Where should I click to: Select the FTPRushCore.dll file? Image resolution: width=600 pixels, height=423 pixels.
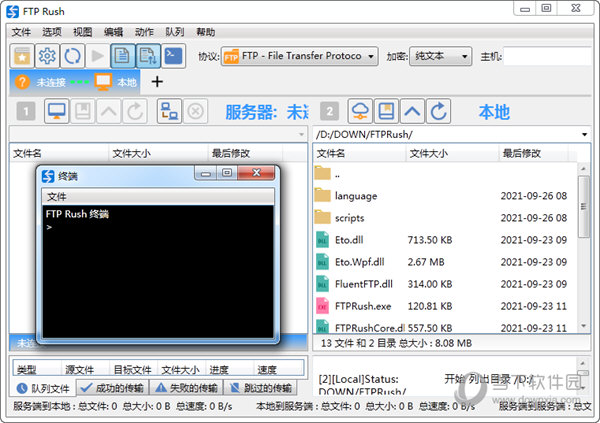click(x=445, y=327)
